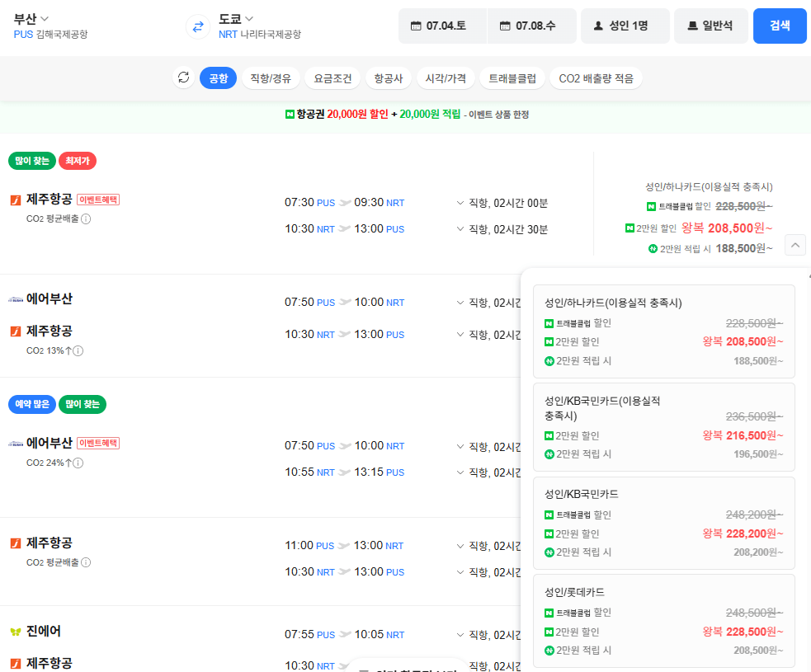Click 많이 찾는 badge beside 예약 많은

pos(83,404)
